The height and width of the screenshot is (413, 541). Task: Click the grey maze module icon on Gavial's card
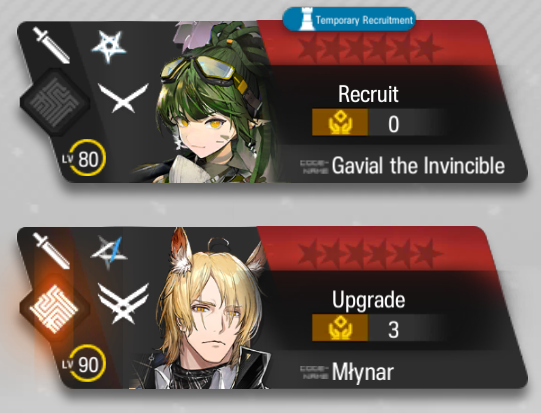coord(55,102)
